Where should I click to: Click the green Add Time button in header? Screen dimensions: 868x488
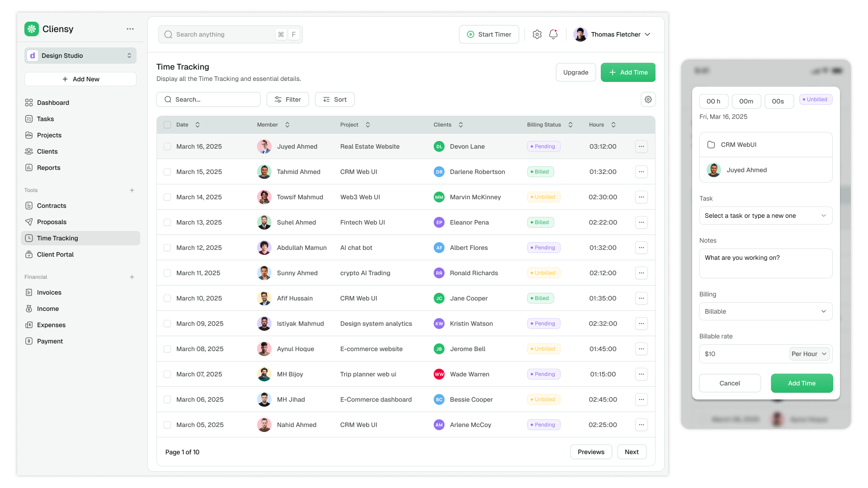point(628,72)
